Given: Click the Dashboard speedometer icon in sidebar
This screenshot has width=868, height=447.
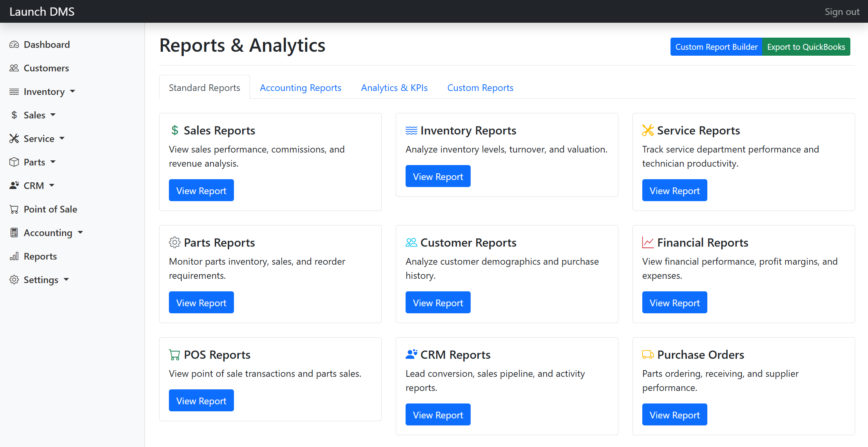Looking at the screenshot, I should pos(14,44).
